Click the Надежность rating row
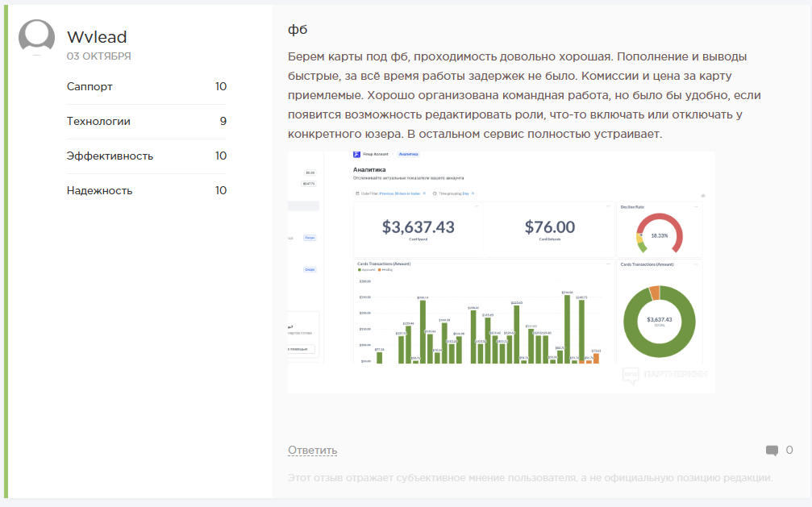Viewport: 812px width, 507px height. pyautogui.click(x=146, y=190)
